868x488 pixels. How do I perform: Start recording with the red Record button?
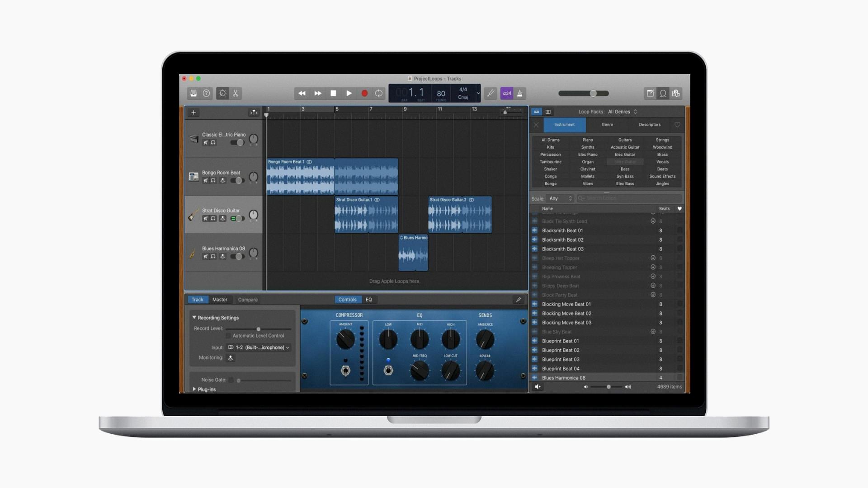[x=364, y=93]
